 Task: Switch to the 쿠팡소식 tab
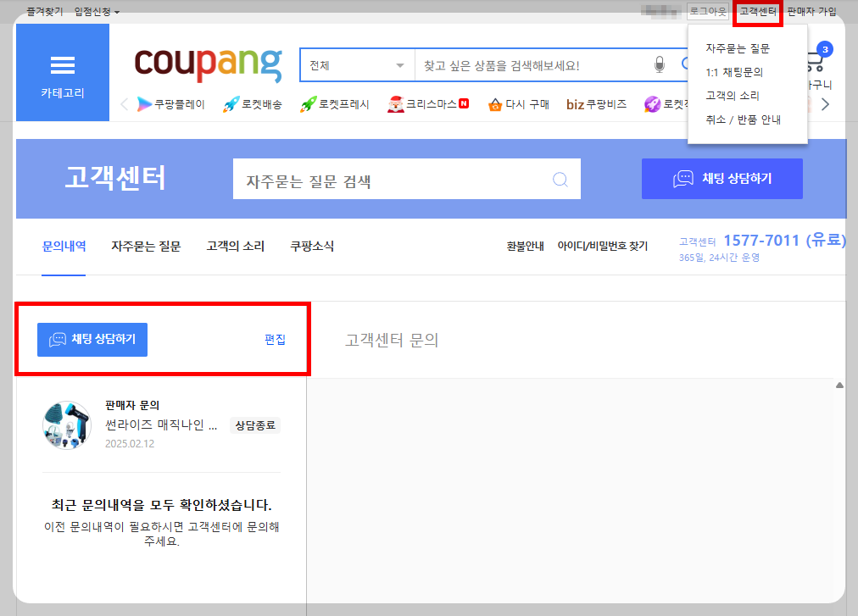click(311, 243)
